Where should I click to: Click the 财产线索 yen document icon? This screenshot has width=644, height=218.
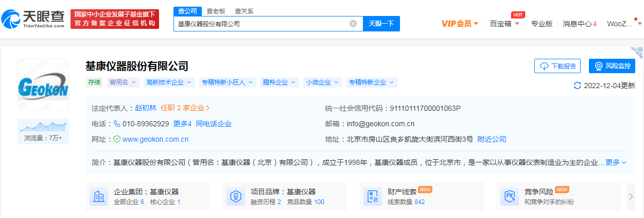coord(372,196)
